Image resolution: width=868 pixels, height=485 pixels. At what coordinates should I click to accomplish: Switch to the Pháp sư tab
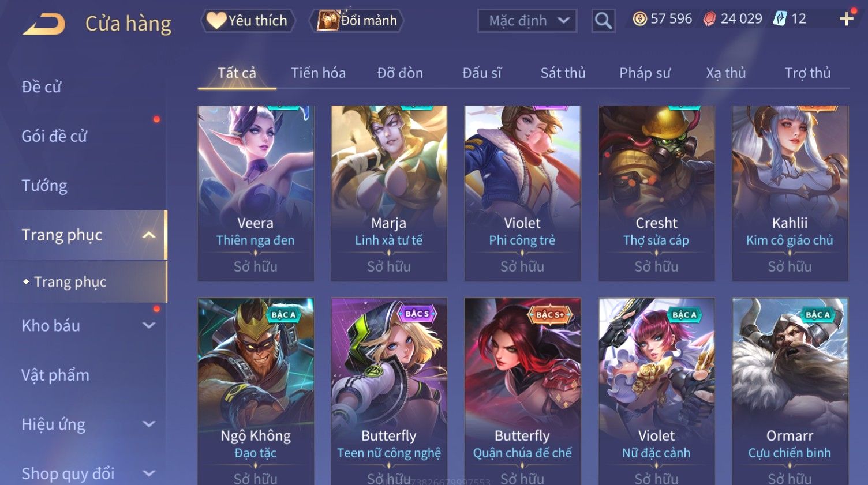coord(645,73)
